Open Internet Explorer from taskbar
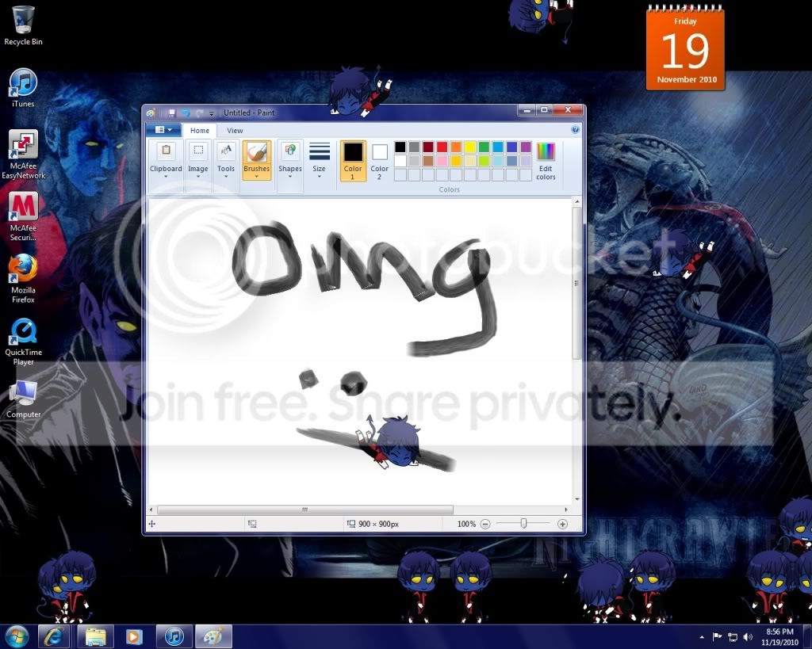 click(54, 636)
